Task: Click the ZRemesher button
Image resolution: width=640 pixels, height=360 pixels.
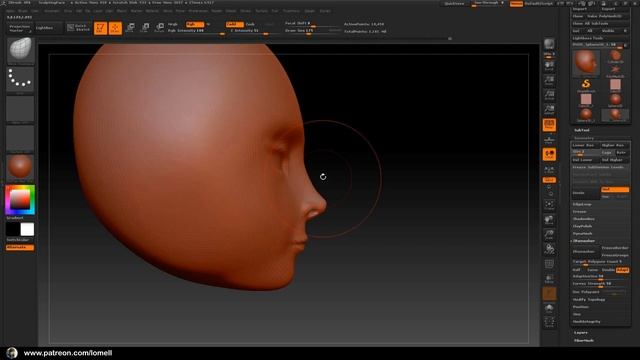Action: pyautogui.click(x=585, y=251)
